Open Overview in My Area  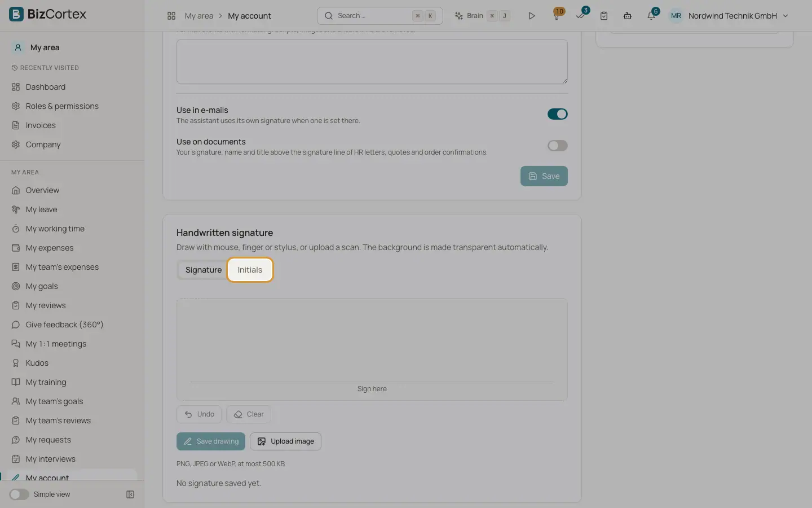point(72,190)
